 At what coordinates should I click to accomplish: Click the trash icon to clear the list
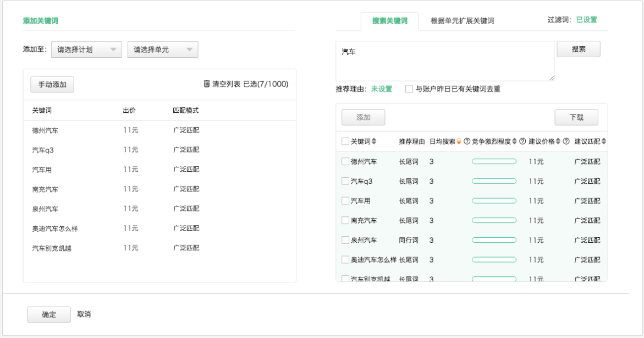coord(207,84)
